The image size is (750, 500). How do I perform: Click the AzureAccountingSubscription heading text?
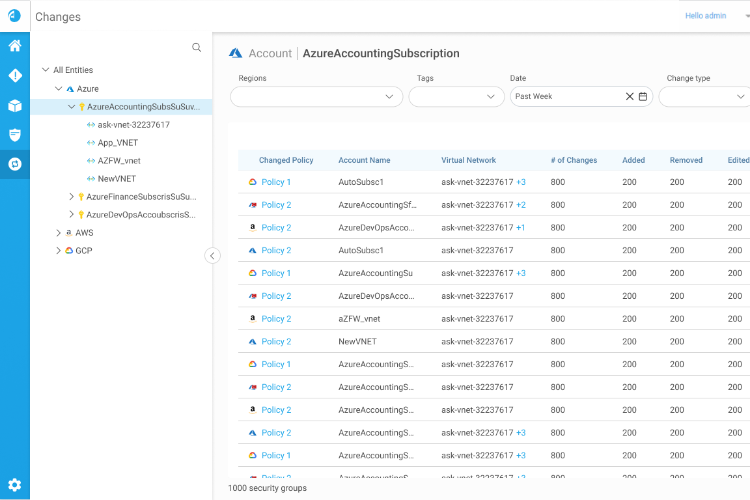coord(381,53)
